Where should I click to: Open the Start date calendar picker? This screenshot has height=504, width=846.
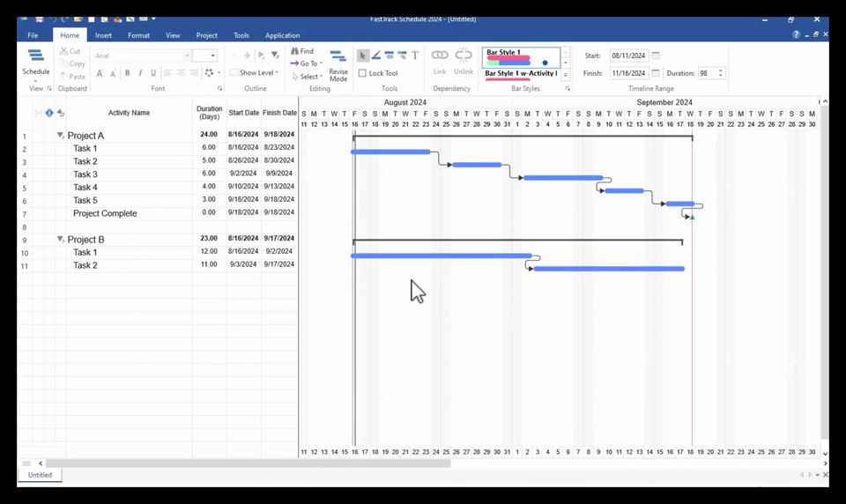pyautogui.click(x=656, y=56)
